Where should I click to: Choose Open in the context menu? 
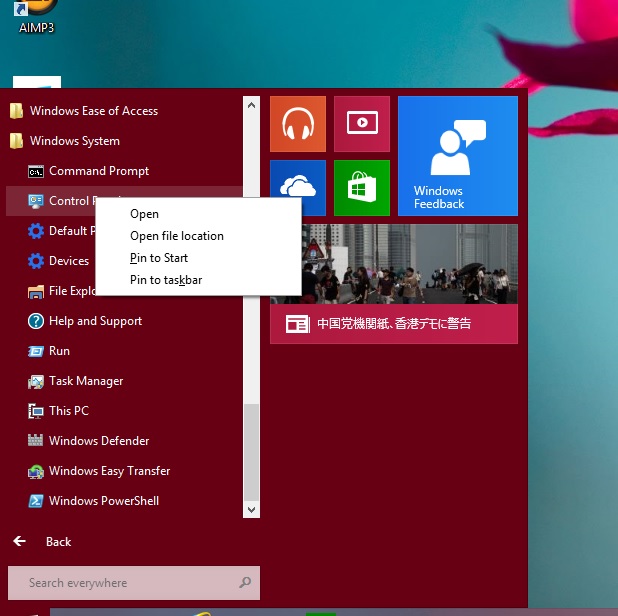[198, 214]
